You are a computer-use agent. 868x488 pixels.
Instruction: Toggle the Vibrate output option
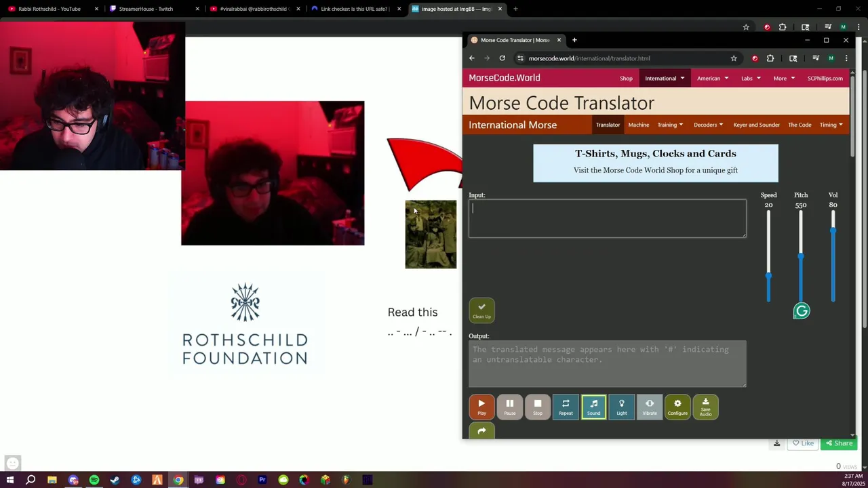[650, 407]
